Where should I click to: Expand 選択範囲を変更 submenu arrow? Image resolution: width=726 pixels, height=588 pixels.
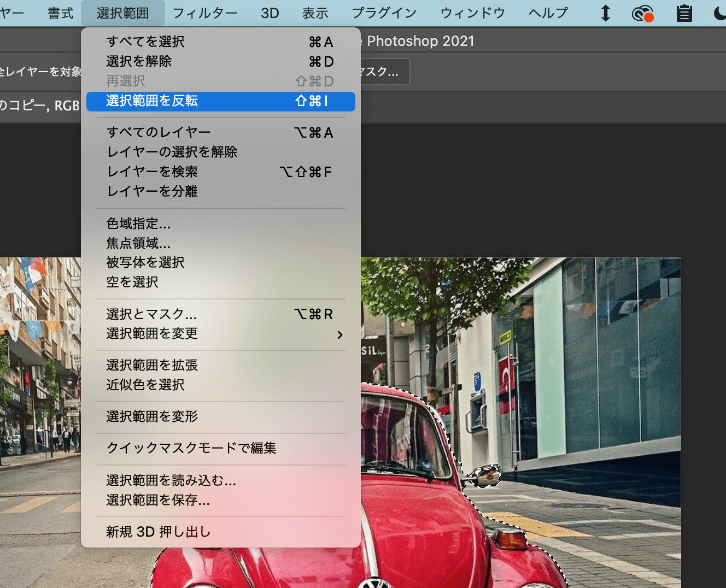(340, 334)
